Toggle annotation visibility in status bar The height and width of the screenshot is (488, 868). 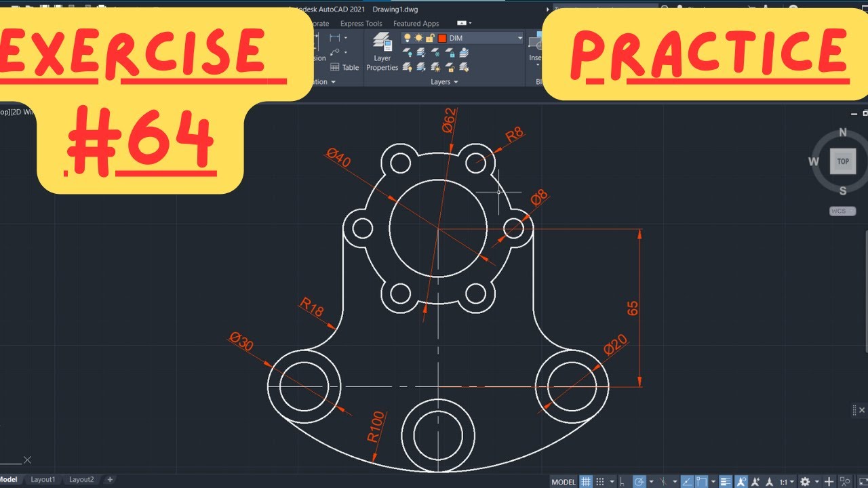click(x=741, y=482)
